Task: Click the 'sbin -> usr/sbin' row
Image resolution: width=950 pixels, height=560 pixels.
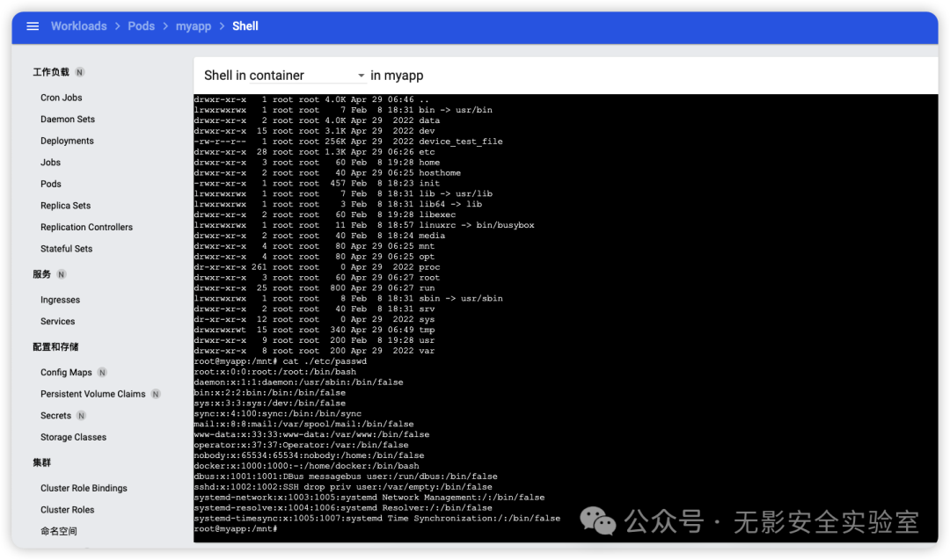Action: click(x=348, y=299)
